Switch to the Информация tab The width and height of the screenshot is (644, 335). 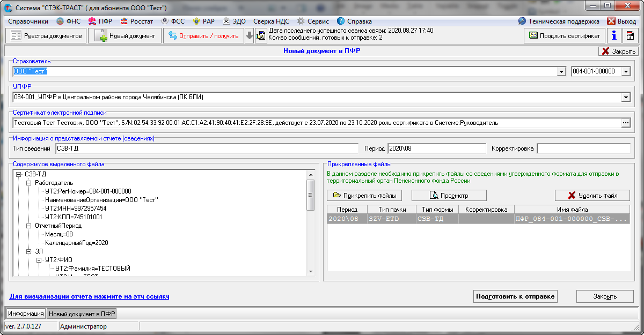click(26, 314)
